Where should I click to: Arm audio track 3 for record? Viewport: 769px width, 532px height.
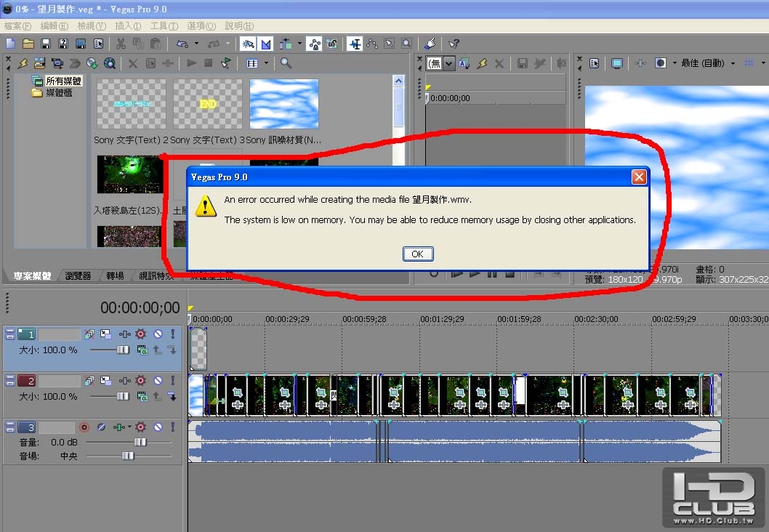[84, 427]
